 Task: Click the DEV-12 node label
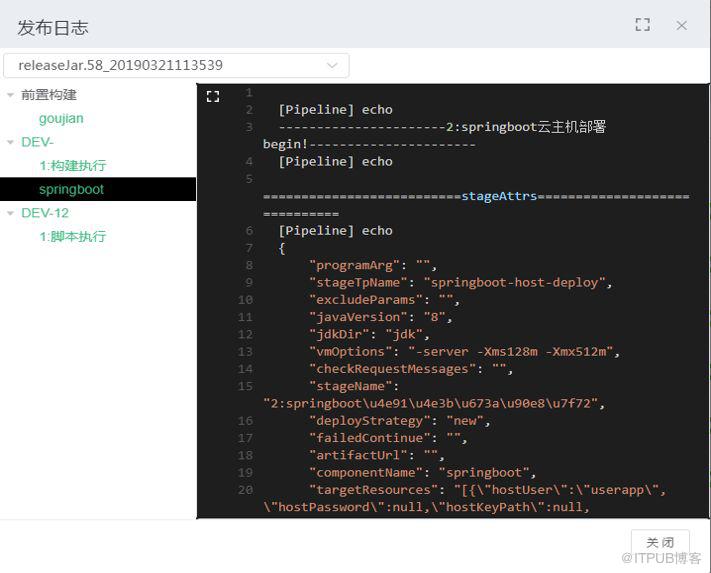45,213
